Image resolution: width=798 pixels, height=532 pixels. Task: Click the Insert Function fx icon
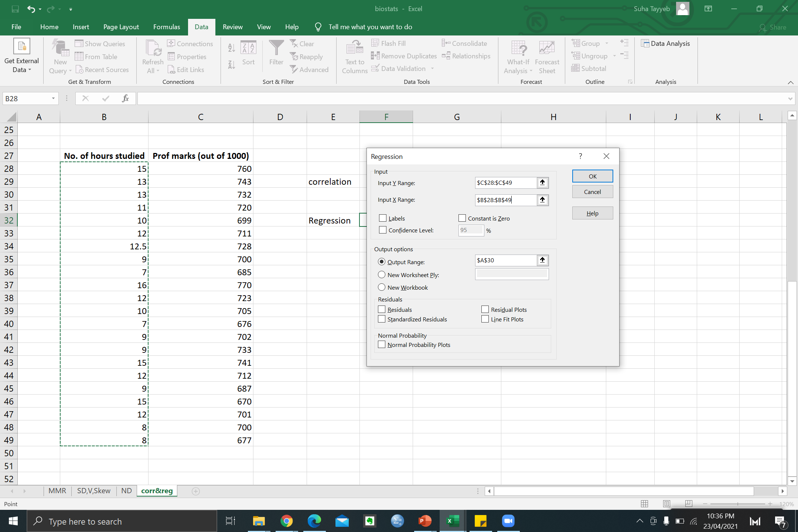[125, 98]
